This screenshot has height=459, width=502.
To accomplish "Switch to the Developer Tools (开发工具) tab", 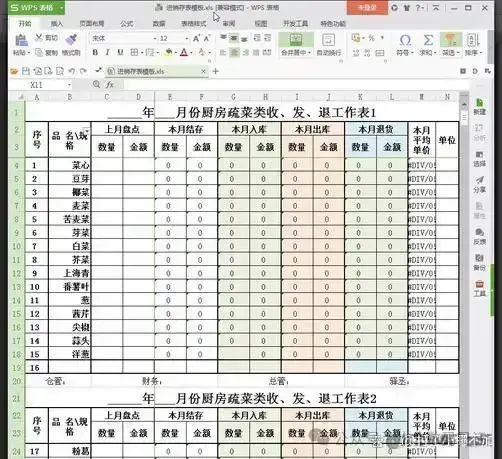I will 295,23.
